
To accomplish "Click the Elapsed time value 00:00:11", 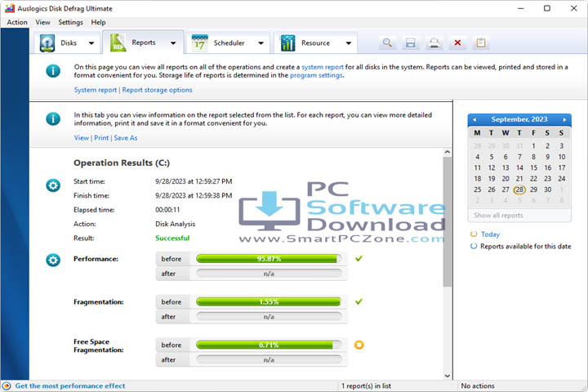I will (167, 210).
